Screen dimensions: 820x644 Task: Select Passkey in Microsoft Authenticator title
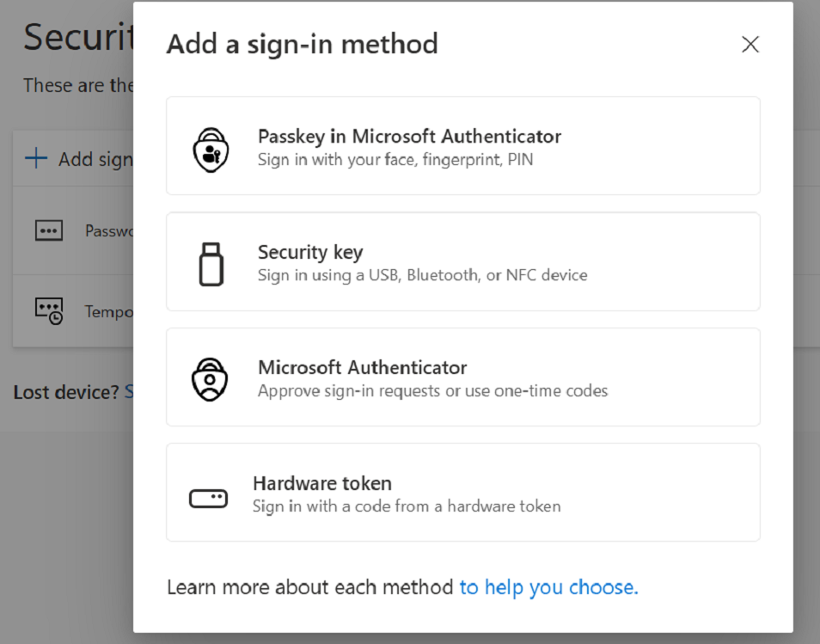pyautogui.click(x=409, y=136)
